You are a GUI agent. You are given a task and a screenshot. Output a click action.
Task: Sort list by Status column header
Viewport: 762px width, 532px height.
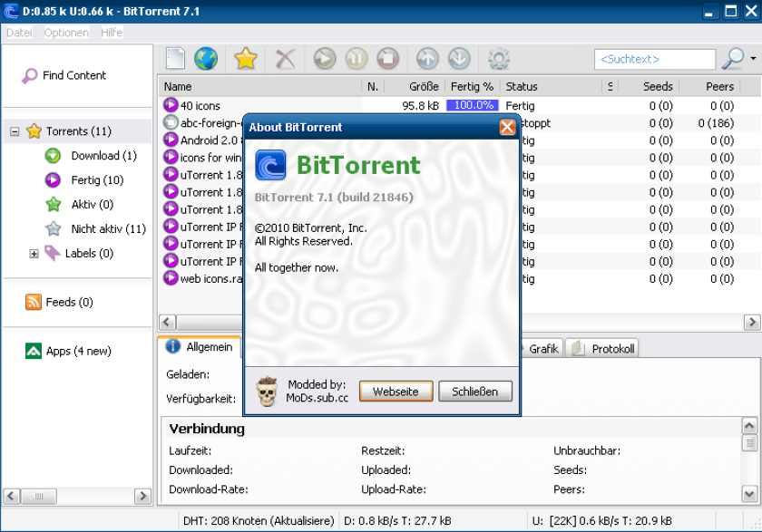552,86
